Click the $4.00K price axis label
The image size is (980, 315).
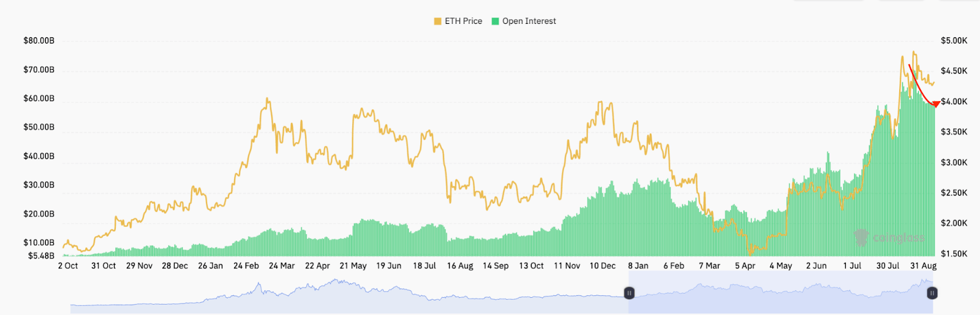pos(954,102)
